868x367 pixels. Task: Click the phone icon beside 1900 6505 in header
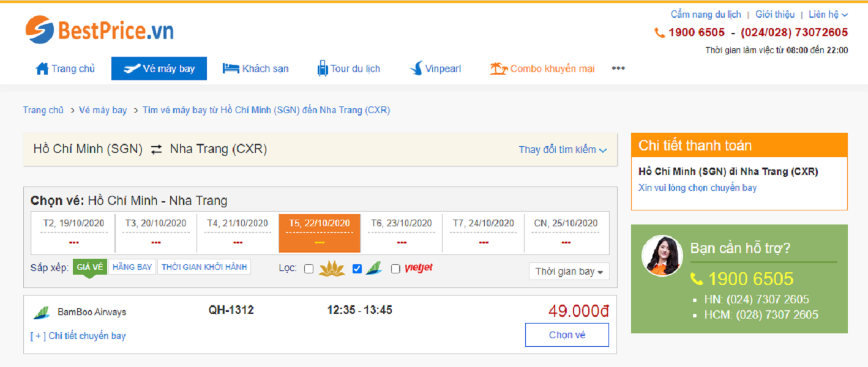tap(659, 33)
